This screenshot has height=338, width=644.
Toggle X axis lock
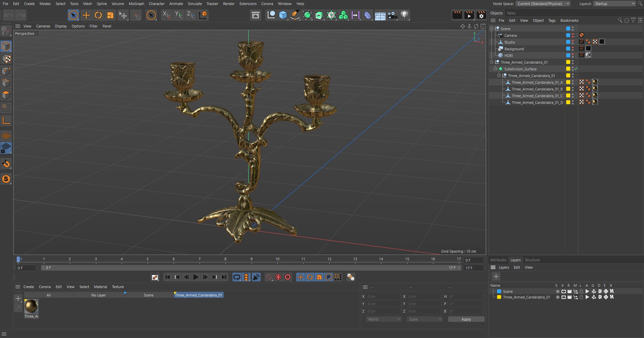[166, 15]
